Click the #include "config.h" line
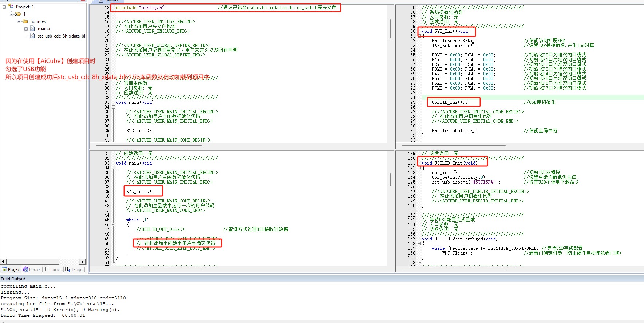644x323 pixels. point(140,8)
